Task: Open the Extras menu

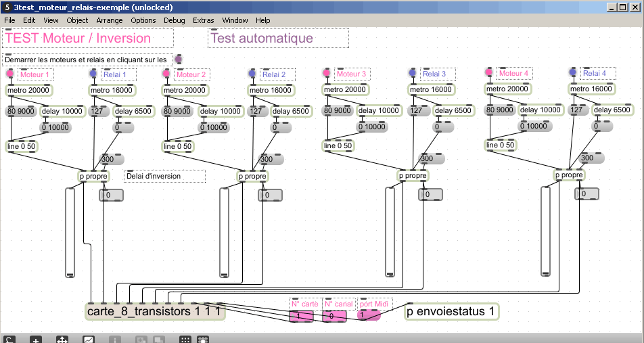Action: (203, 21)
